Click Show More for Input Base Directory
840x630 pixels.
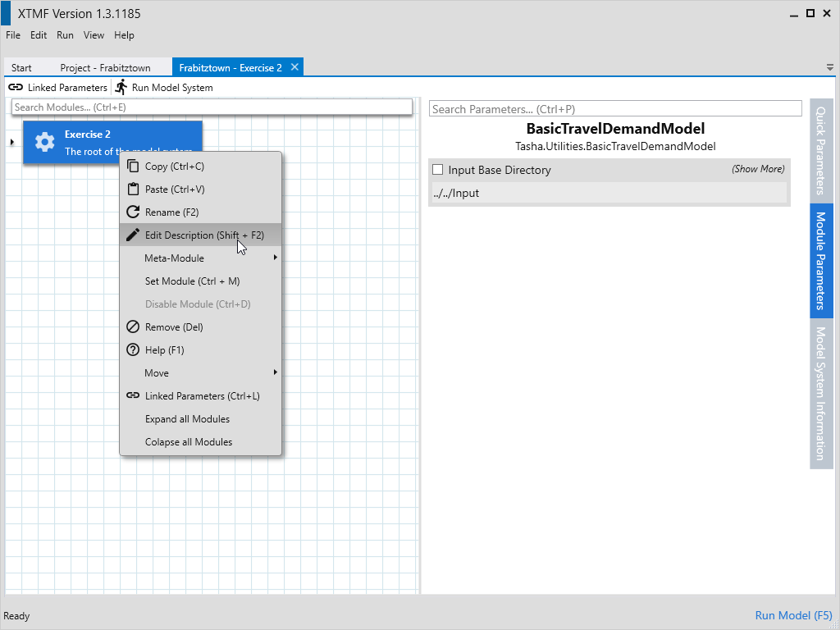(x=758, y=169)
